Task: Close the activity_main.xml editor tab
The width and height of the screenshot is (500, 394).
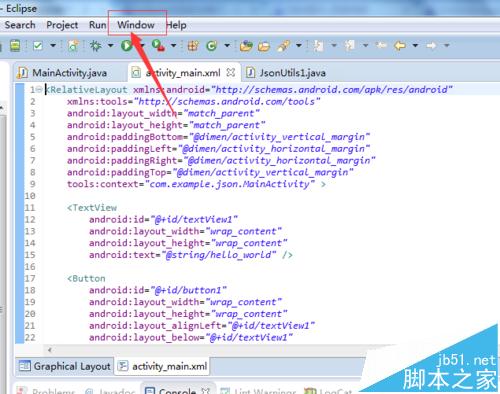Action: tap(230, 72)
